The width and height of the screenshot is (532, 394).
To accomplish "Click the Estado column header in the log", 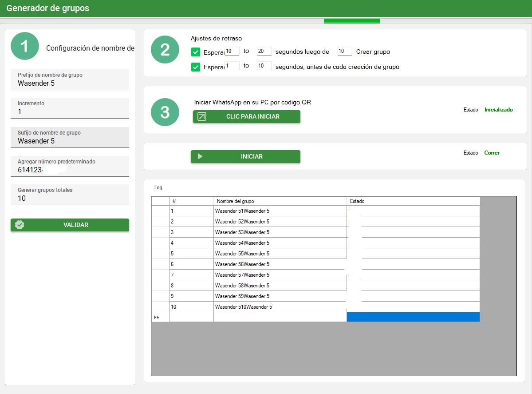I will point(413,201).
